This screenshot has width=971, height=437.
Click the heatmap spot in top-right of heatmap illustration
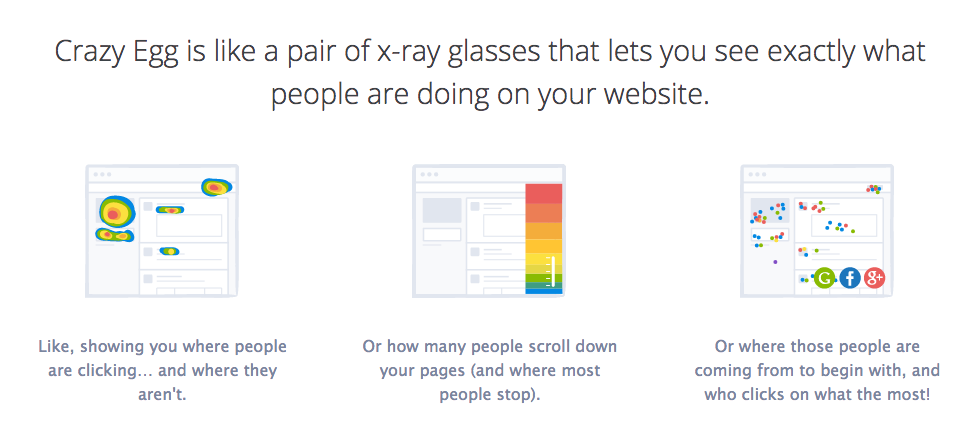(x=216, y=186)
